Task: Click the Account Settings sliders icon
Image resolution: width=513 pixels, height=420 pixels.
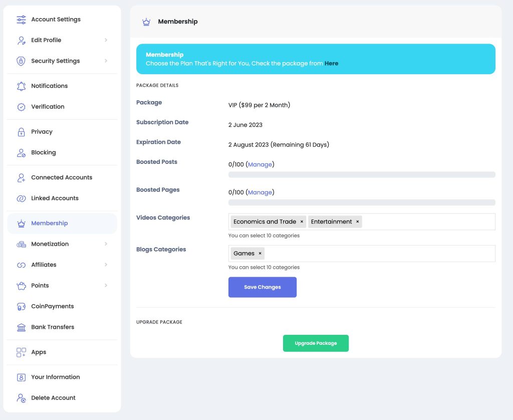Action: (21, 20)
